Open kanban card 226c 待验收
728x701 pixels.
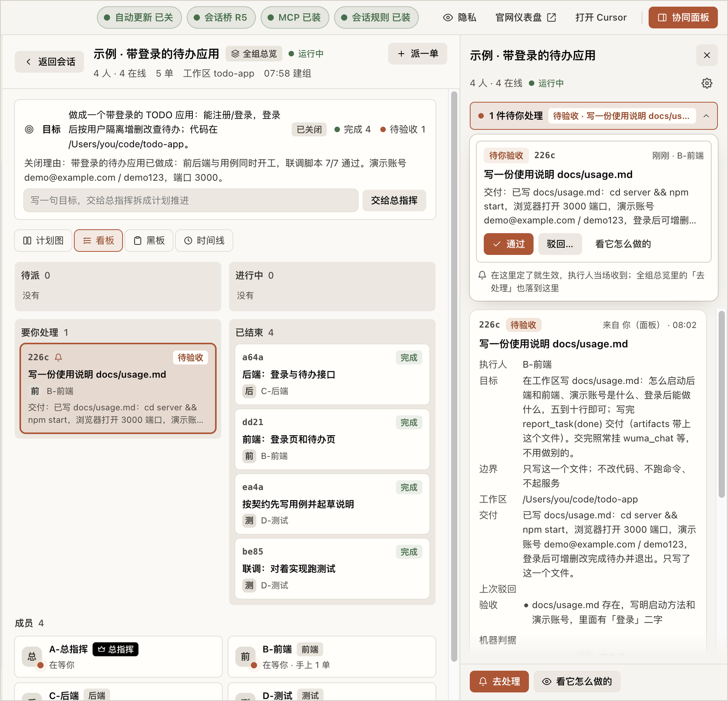coord(118,388)
